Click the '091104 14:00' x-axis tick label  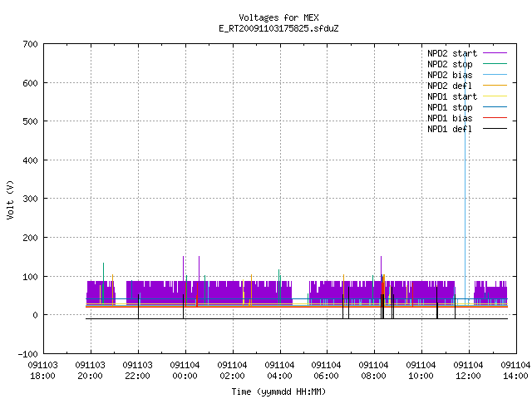(x=515, y=371)
